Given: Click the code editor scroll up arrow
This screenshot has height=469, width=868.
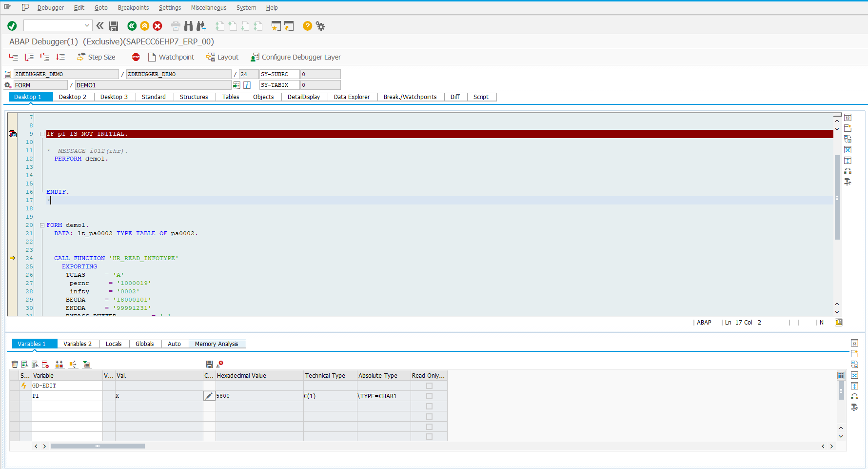Looking at the screenshot, I should tap(837, 121).
